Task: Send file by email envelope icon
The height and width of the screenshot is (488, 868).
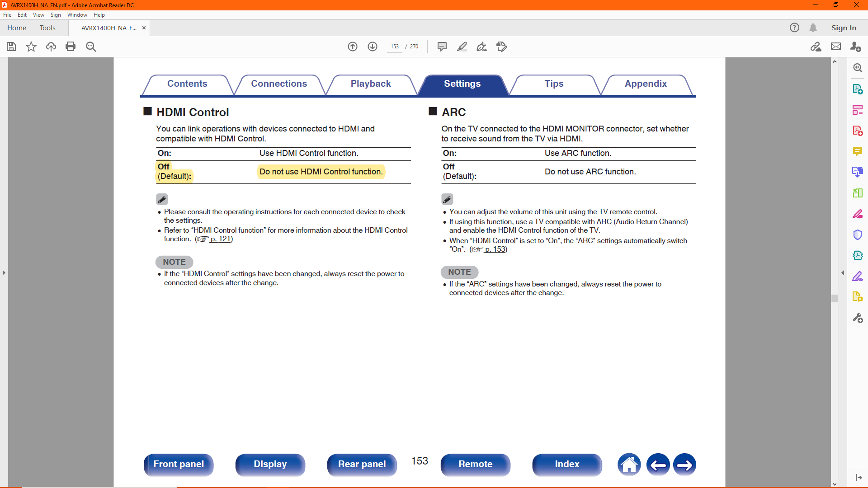Action: tap(836, 47)
